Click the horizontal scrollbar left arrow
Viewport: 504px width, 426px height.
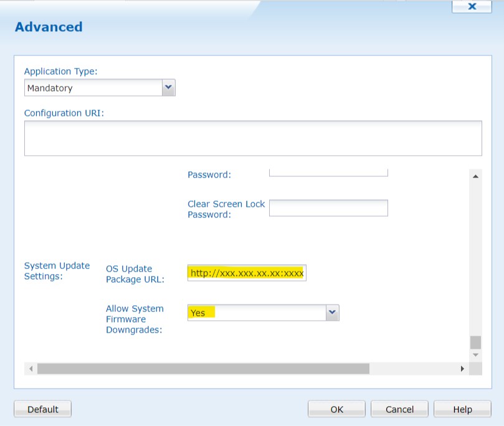(31, 369)
